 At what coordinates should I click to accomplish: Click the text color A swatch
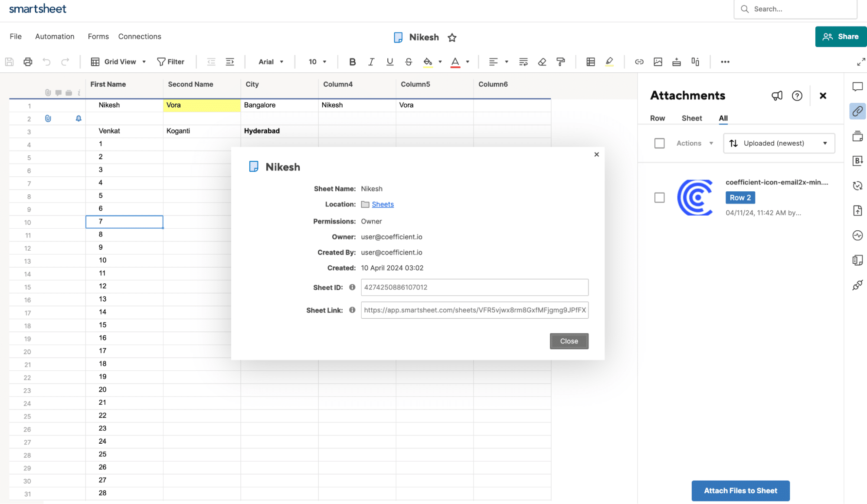coord(455,62)
